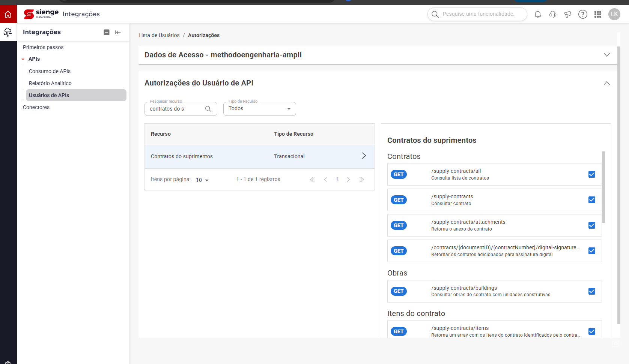Click the Tipo de Recurso column header
This screenshot has height=364, width=629.
point(294,134)
